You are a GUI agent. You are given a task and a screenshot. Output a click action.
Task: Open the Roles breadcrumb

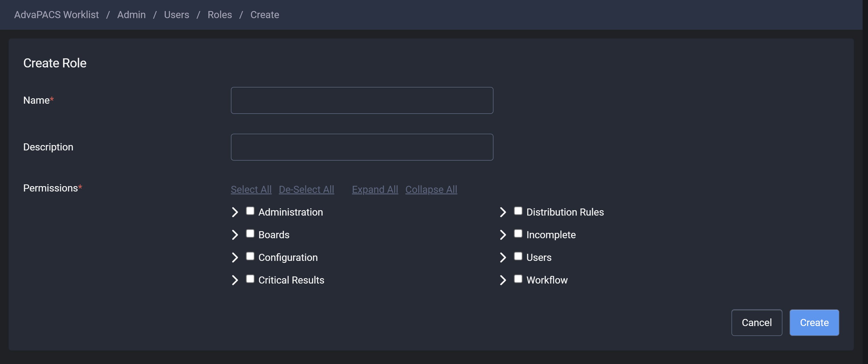220,15
